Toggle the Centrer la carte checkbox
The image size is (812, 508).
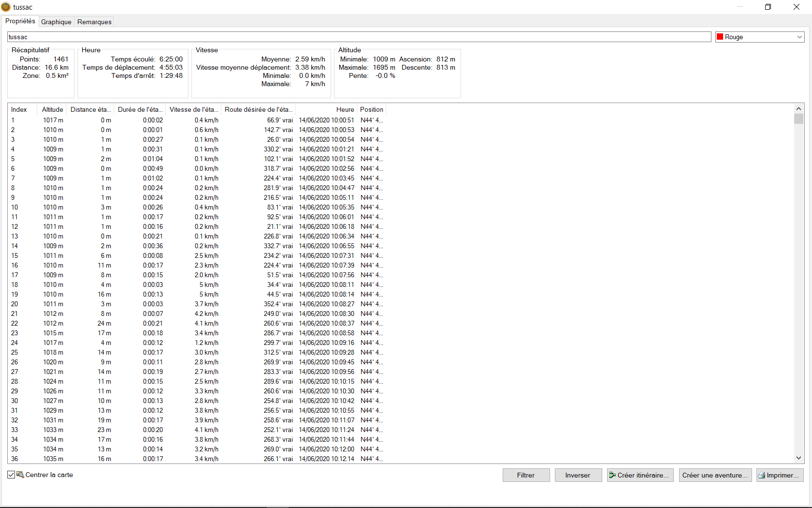[11, 475]
